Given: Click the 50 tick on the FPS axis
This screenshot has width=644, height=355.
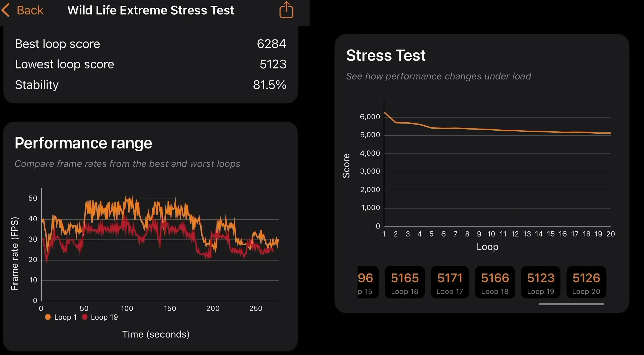Looking at the screenshot, I should [x=33, y=198].
